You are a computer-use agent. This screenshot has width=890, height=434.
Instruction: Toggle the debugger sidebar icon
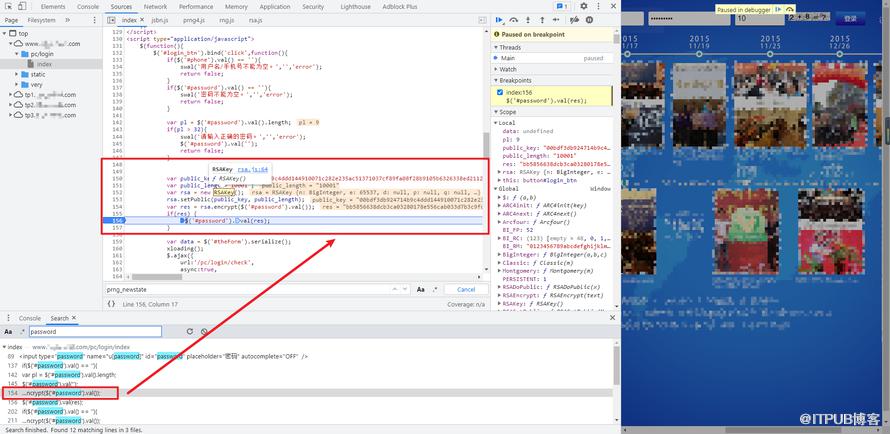click(x=482, y=20)
